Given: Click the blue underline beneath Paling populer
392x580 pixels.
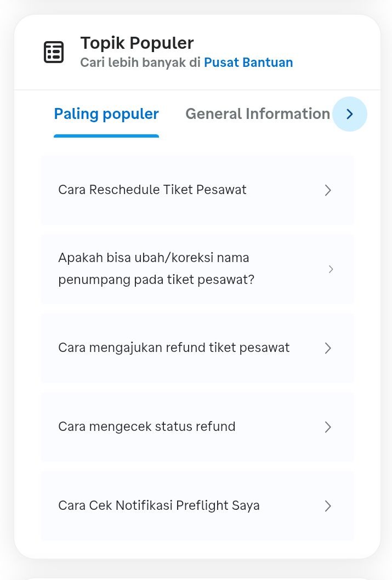Looking at the screenshot, I should coord(106,136).
